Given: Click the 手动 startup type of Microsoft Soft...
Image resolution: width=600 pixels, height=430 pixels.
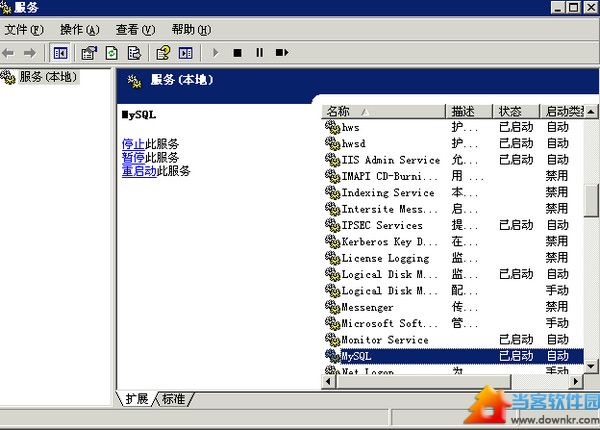Looking at the screenshot, I should coord(557,323).
